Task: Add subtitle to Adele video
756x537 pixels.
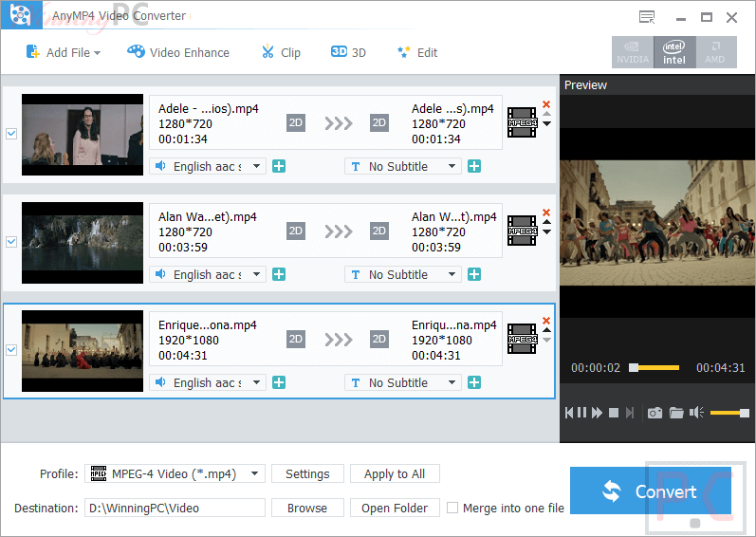Action: coord(474,166)
